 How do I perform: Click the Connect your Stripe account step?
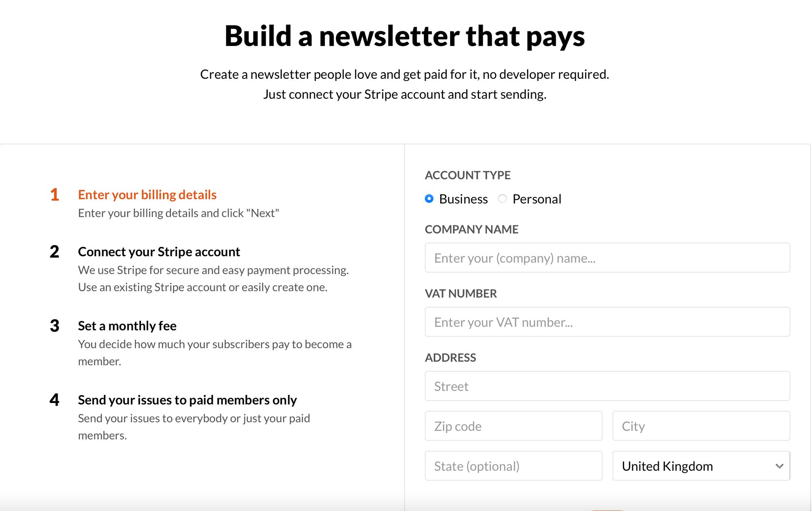160,251
